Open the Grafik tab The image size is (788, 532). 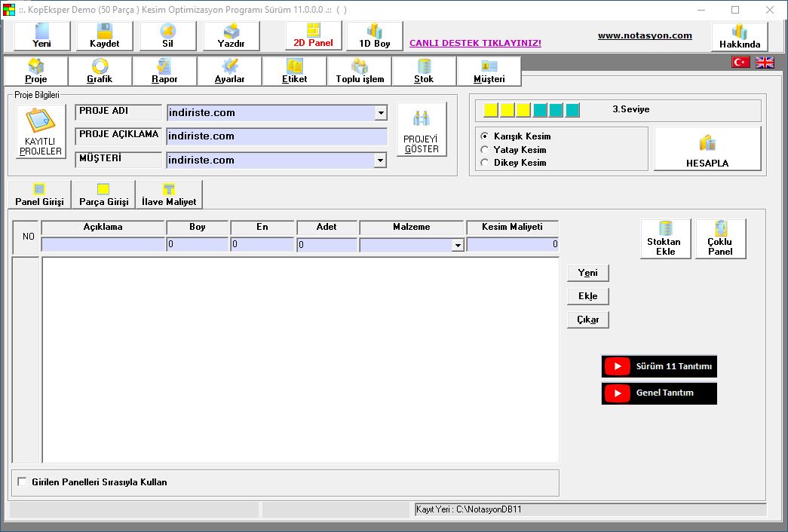click(100, 72)
